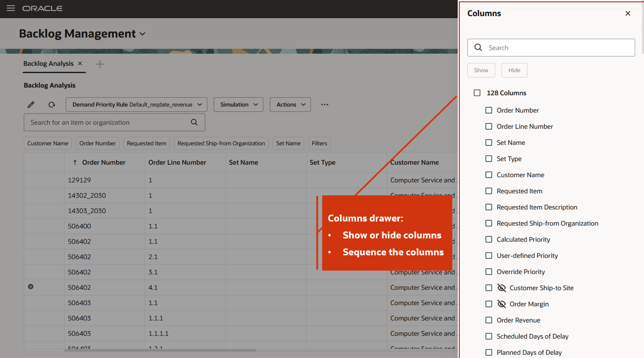Open the Demand Priority Rule dropdown
Viewport: 644px width, 358px height.
pos(137,105)
